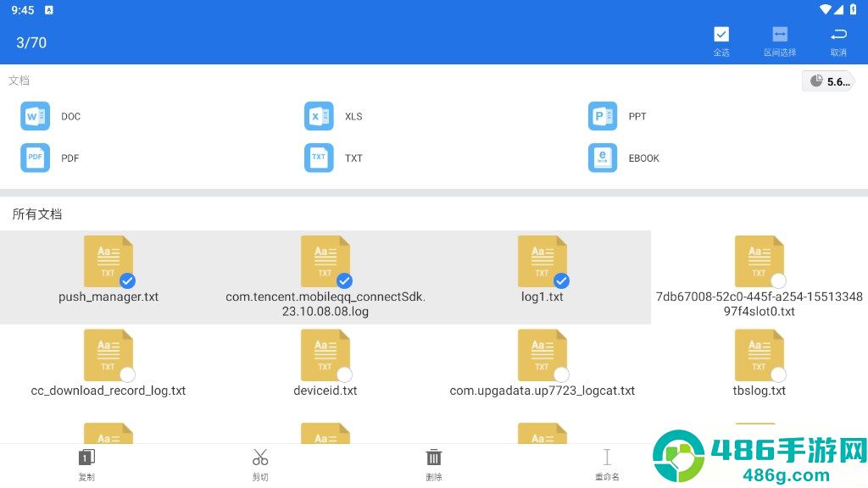Open the PPT category icon
The height and width of the screenshot is (488, 868).
coord(603,116)
